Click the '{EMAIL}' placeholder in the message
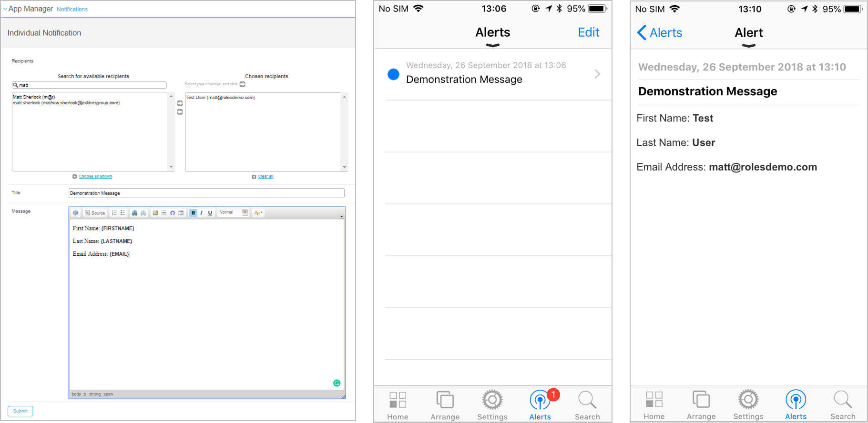The width and height of the screenshot is (868, 423). point(119,254)
